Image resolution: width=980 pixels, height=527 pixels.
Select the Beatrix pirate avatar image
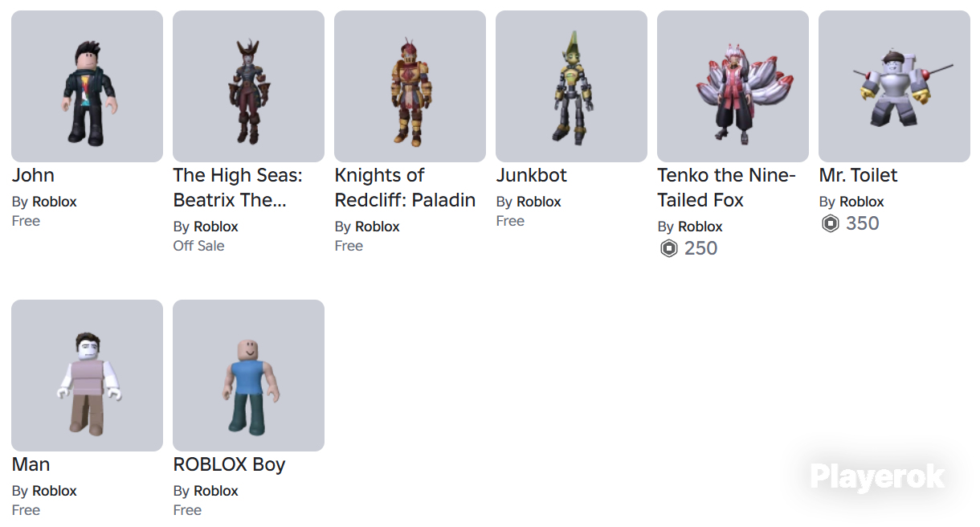click(x=248, y=86)
